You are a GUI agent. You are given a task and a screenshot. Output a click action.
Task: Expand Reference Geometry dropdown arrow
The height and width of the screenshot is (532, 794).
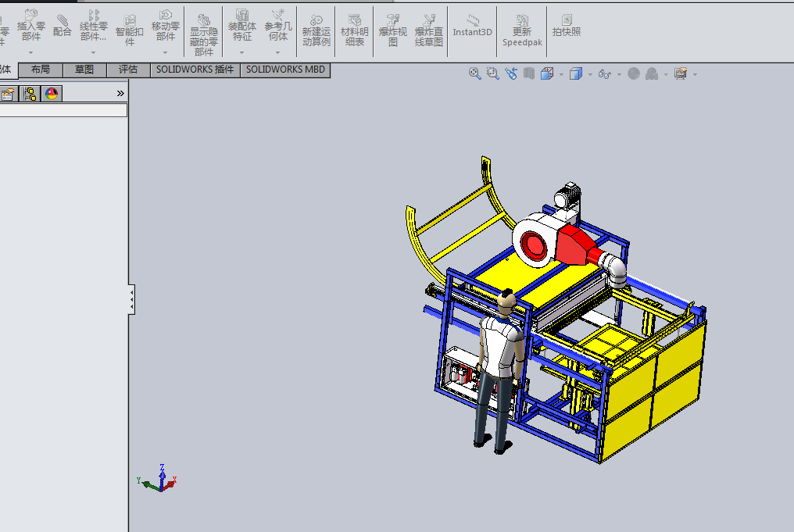coord(277,52)
